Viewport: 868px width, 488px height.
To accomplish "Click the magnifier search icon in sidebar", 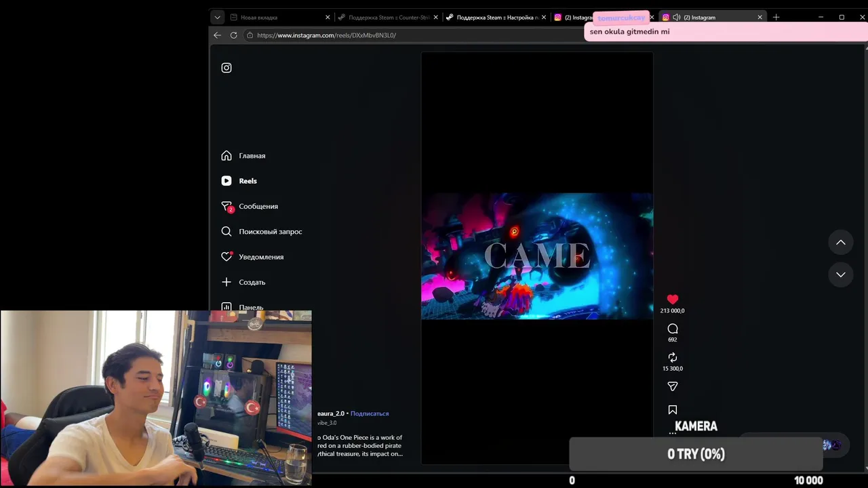I will (x=226, y=232).
